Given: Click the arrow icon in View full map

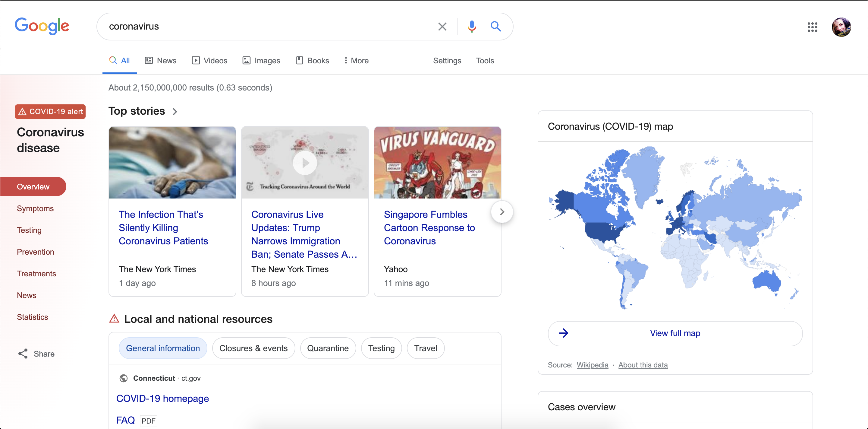Looking at the screenshot, I should pos(563,333).
